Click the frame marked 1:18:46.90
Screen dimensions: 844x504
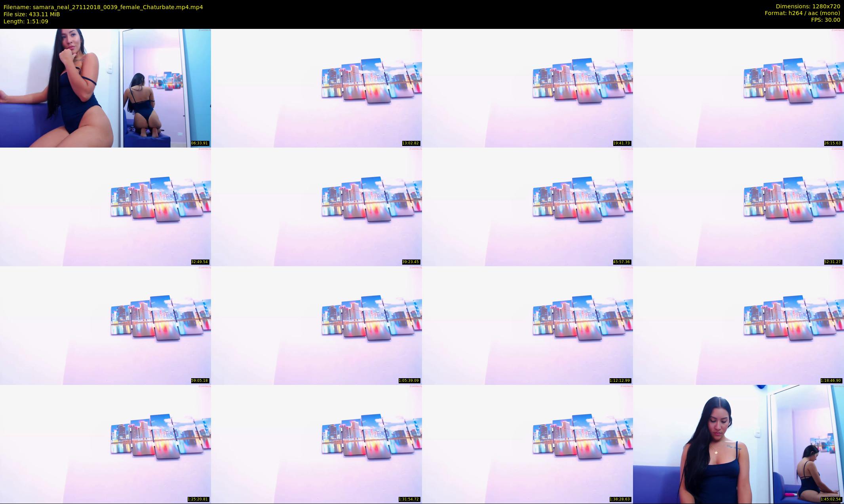click(x=738, y=325)
